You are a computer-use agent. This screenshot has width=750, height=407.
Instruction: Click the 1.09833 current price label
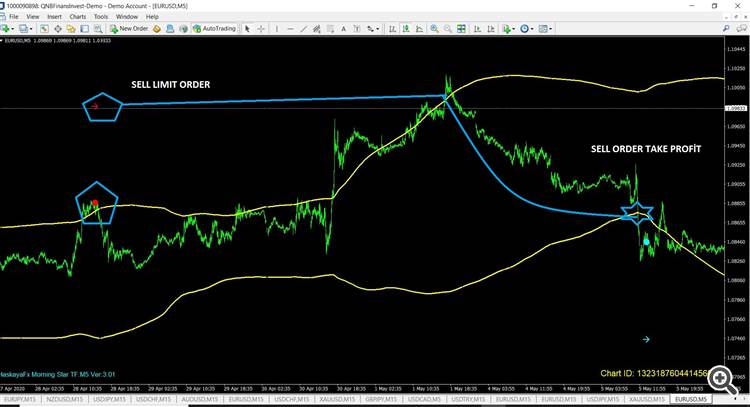[736, 109]
